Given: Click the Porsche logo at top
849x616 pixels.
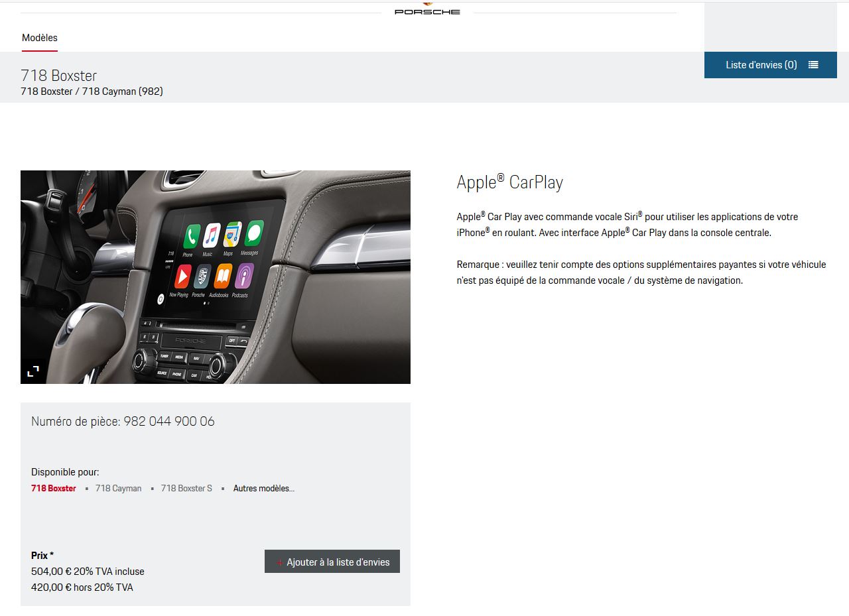Looking at the screenshot, I should 427,8.
